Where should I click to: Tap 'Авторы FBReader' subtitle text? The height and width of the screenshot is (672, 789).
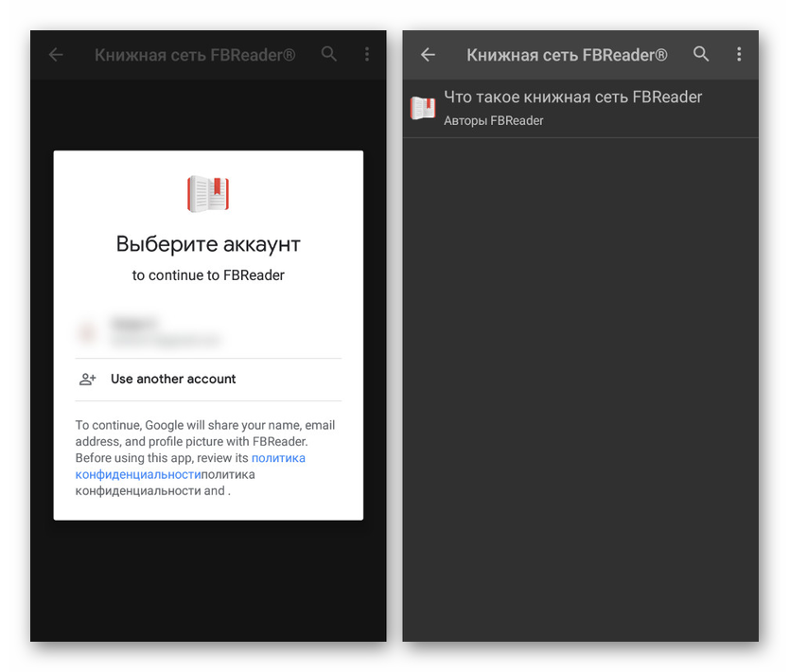coord(493,121)
